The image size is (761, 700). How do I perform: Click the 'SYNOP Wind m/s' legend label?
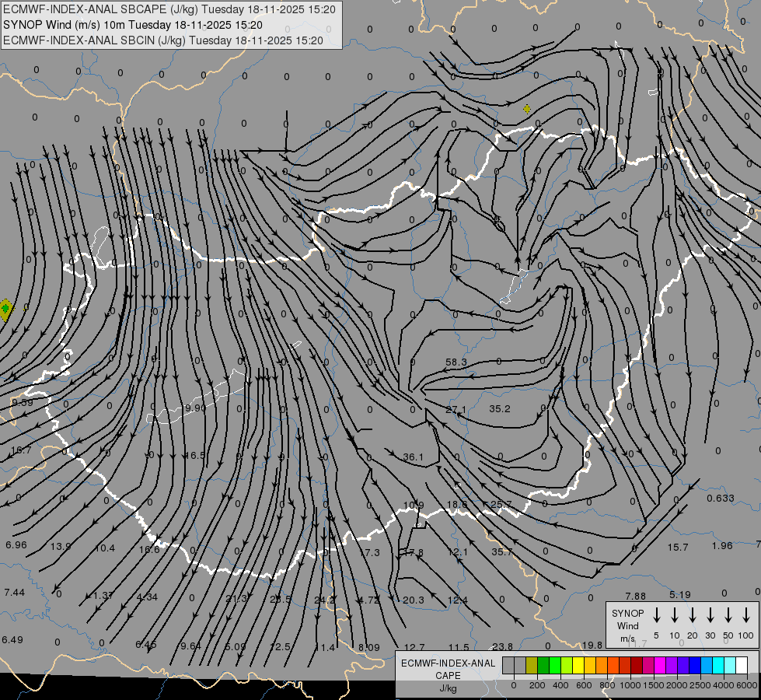pyautogui.click(x=627, y=625)
